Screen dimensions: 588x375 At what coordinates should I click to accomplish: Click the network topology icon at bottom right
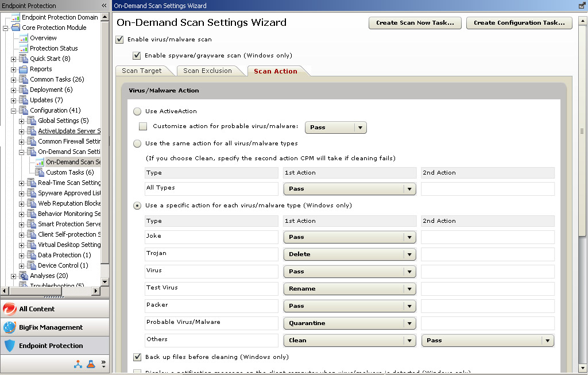(x=77, y=364)
